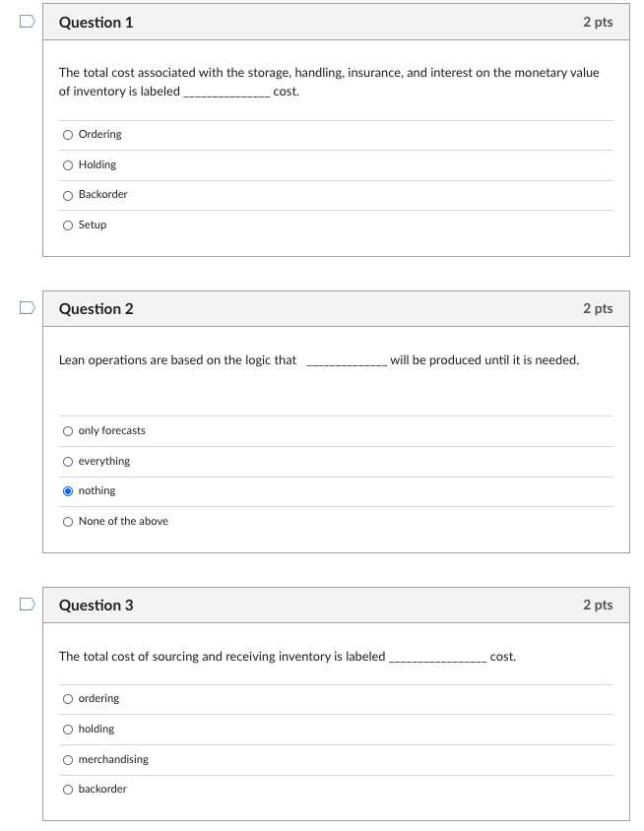Screen dimensions: 644x831
Task: Choose 'everything' in Question 2
Action: coord(68,461)
